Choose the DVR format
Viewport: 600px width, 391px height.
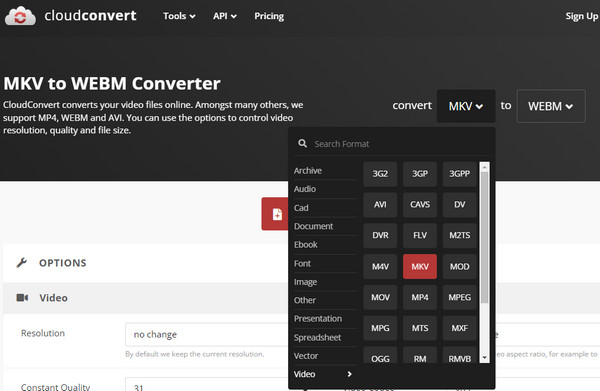[380, 235]
